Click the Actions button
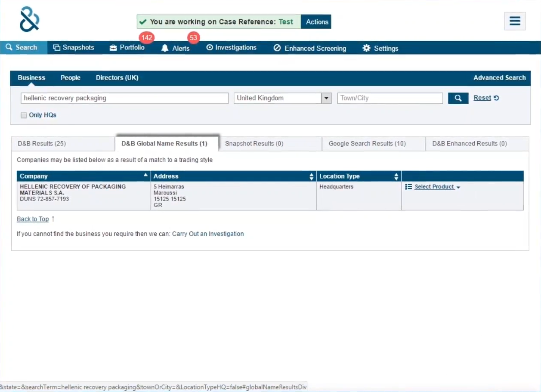 tap(317, 22)
